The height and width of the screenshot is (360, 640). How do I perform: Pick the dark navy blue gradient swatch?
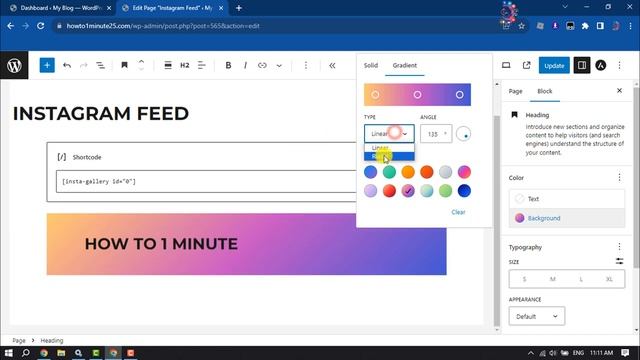coord(464,191)
